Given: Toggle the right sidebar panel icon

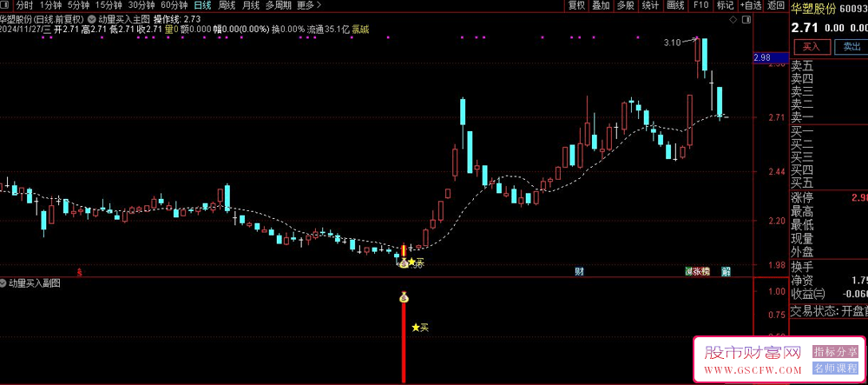Looking at the screenshot, I should click(746, 20).
